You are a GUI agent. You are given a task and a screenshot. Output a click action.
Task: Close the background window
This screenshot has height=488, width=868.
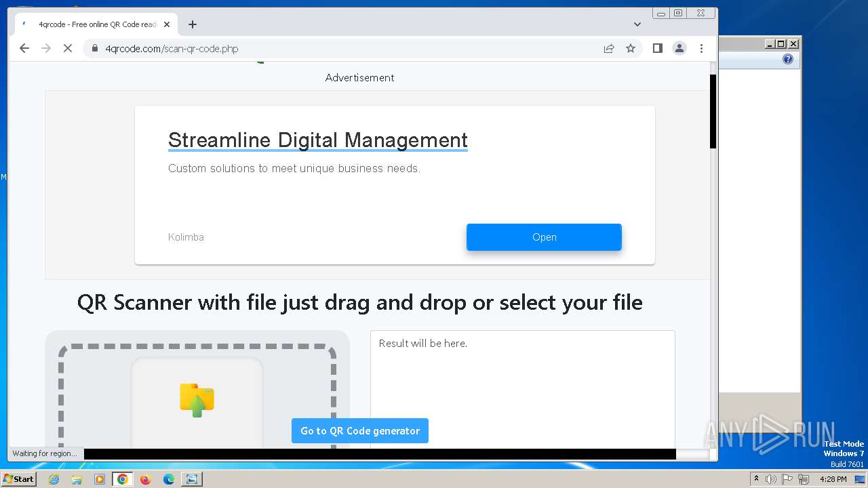tap(793, 43)
